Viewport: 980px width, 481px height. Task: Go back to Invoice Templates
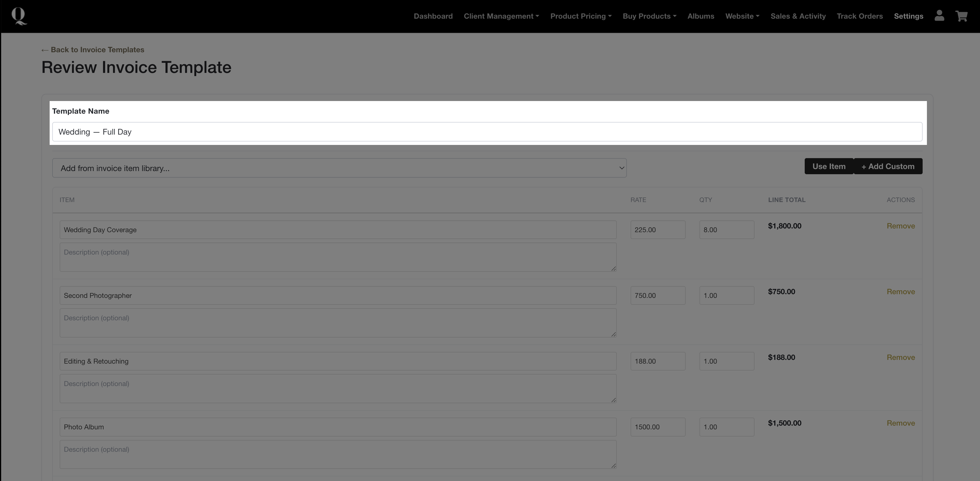[93, 50]
